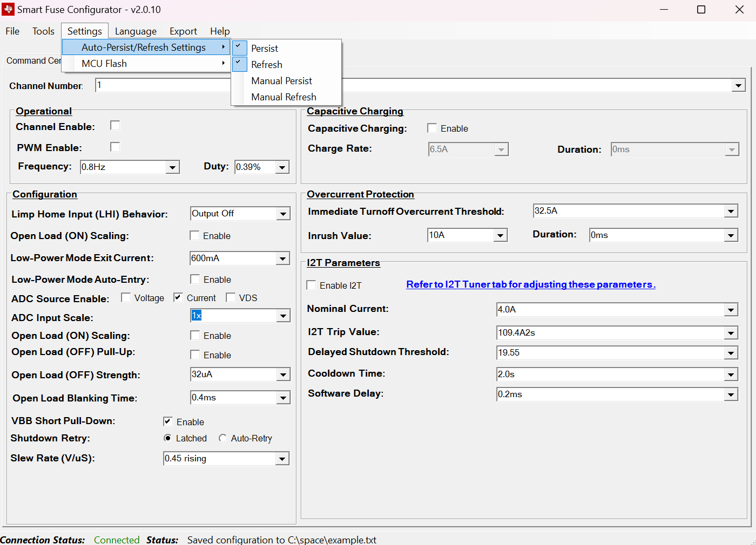The image size is (756, 545).
Task: Expand the MCU Flash submenu arrow
Action: coord(223,64)
